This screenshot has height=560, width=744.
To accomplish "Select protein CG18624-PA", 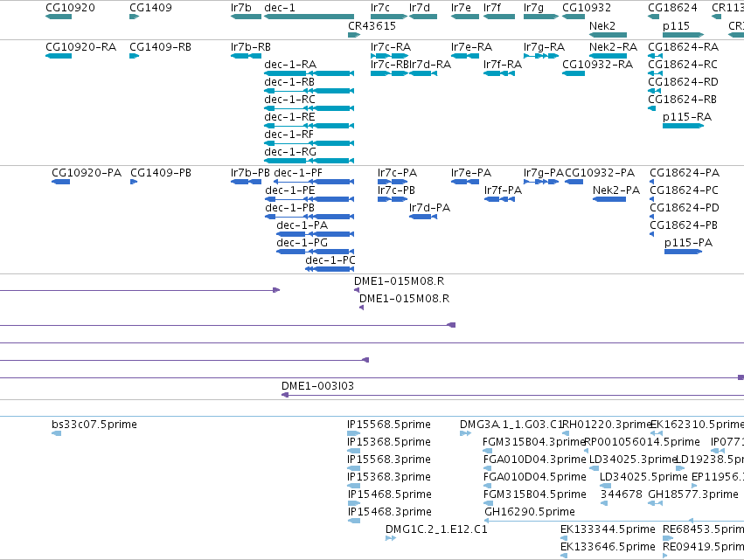I will point(652,182).
